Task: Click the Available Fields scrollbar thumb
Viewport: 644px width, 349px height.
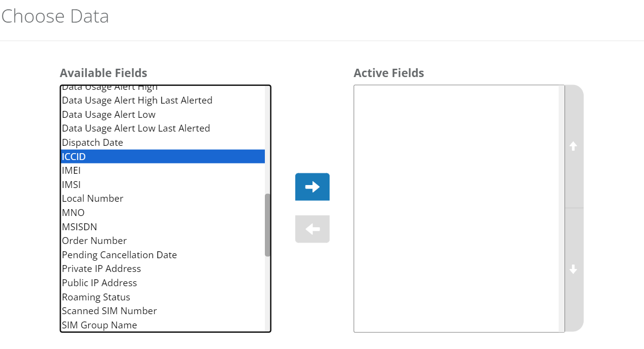Action: pyautogui.click(x=267, y=225)
